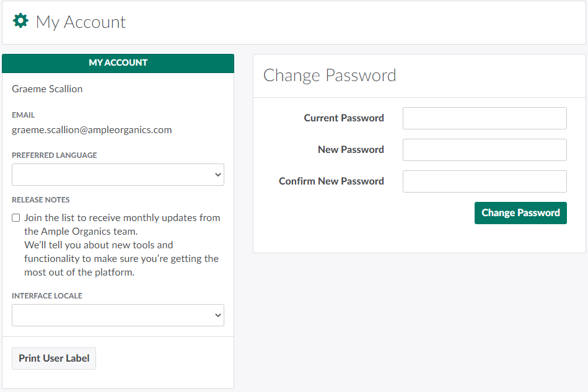Click the graeme.scallion@ampleorganics.com email address
The width and height of the screenshot is (588, 392).
pyautogui.click(x=92, y=130)
